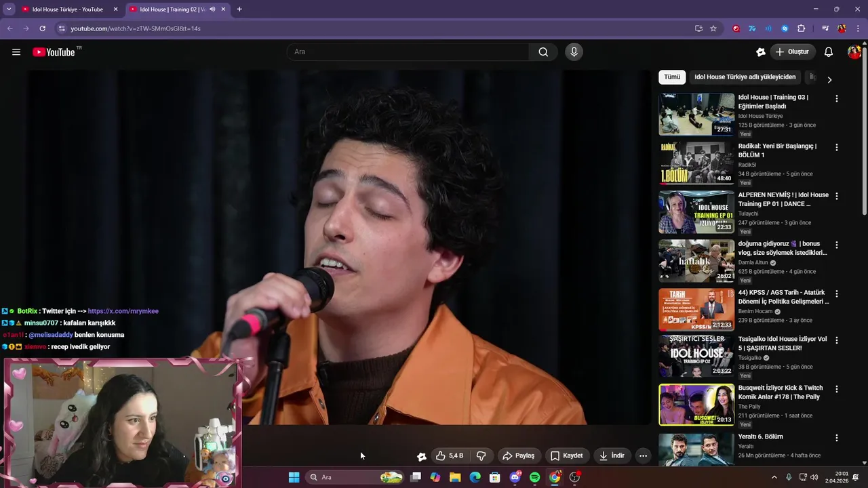Open more actions ellipsis under video
Image resolution: width=868 pixels, height=488 pixels.
coord(644,456)
